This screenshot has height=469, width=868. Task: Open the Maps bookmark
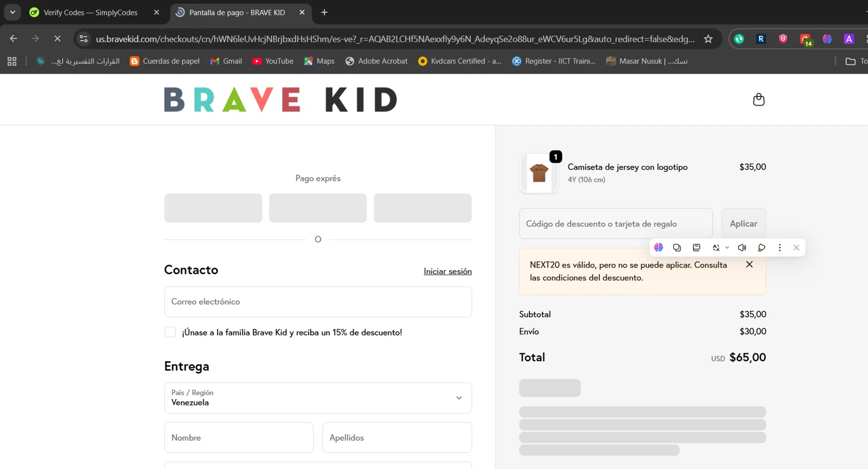[319, 61]
